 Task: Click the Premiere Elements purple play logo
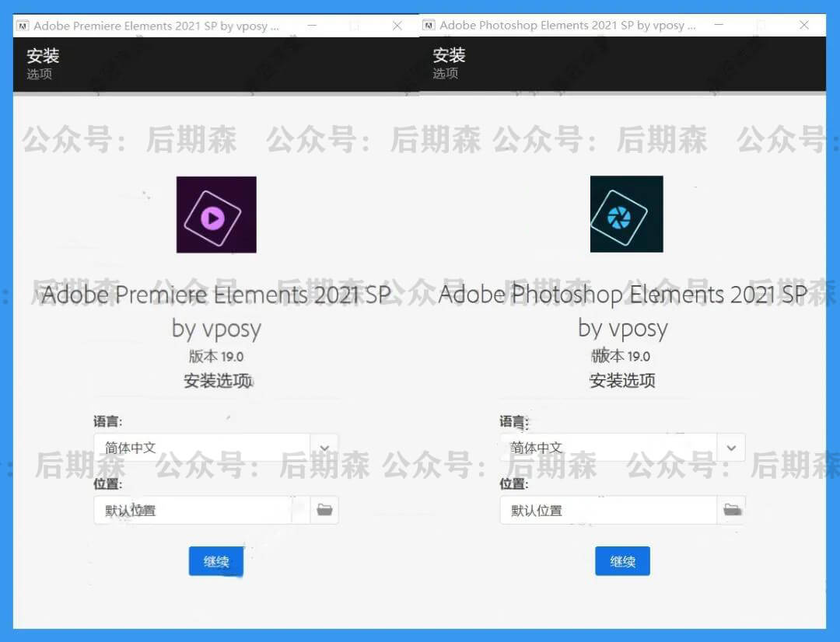[216, 215]
